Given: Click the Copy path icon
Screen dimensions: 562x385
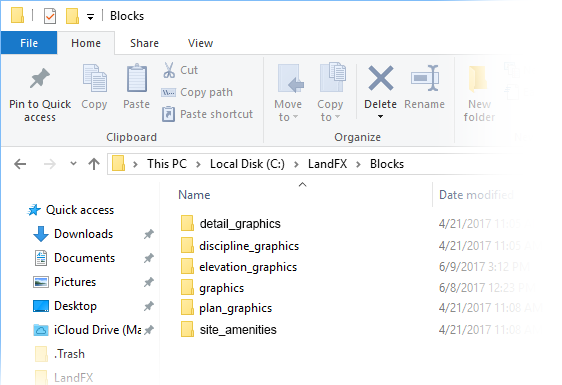Looking at the screenshot, I should pyautogui.click(x=168, y=92).
